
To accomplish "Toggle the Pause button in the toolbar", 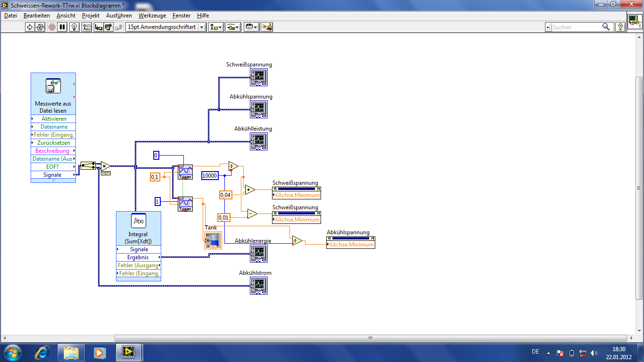I will click(63, 27).
